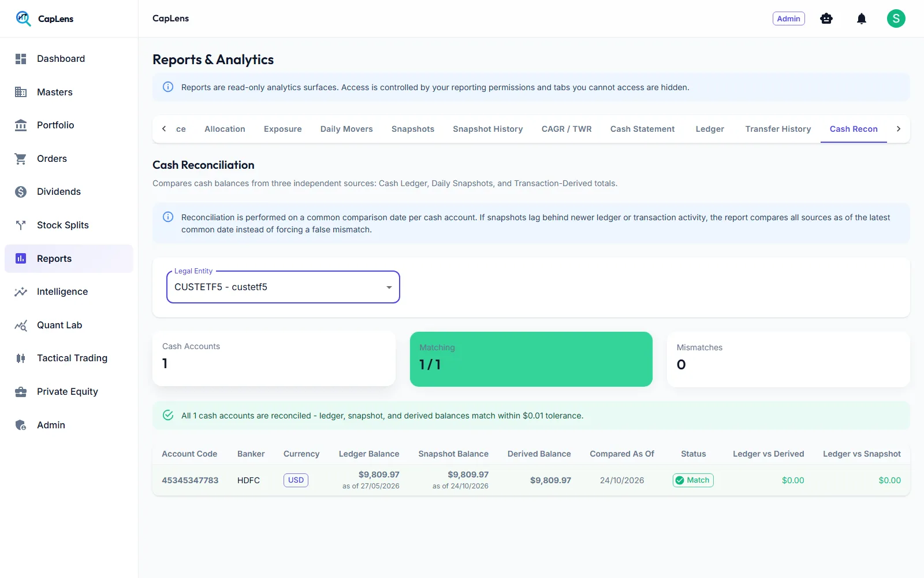Click the Cash Accounts summary card
The image size is (924, 578).
[x=274, y=358]
